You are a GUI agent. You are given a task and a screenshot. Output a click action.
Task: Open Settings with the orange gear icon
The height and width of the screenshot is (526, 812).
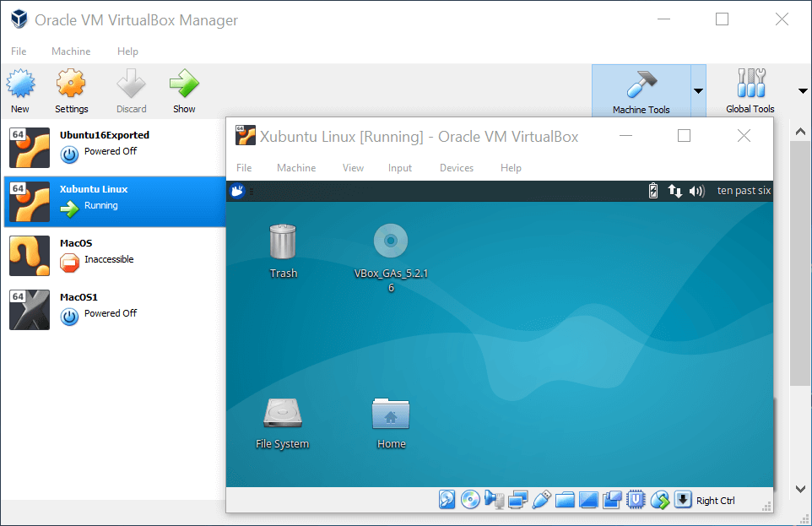coord(71,91)
